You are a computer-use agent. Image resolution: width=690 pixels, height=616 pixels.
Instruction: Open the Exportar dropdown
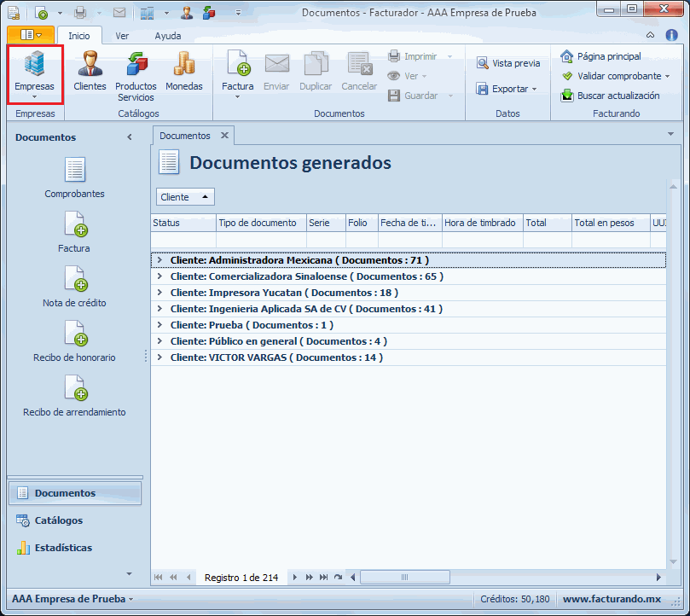pyautogui.click(x=510, y=89)
